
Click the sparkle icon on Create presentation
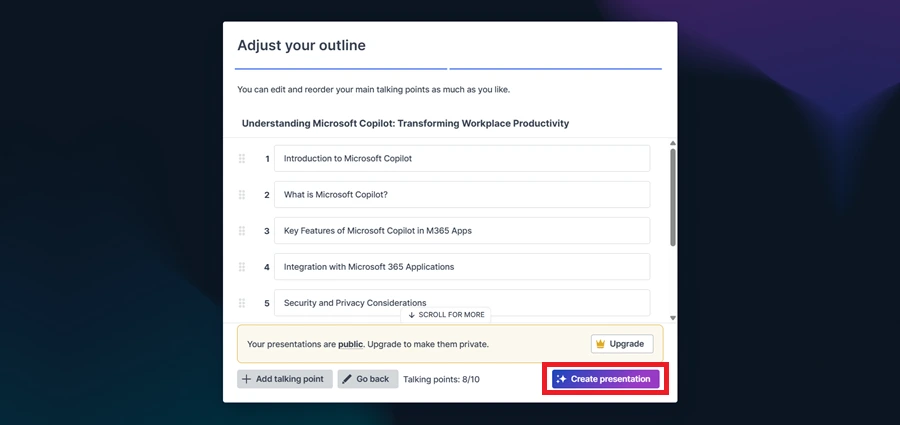click(562, 379)
